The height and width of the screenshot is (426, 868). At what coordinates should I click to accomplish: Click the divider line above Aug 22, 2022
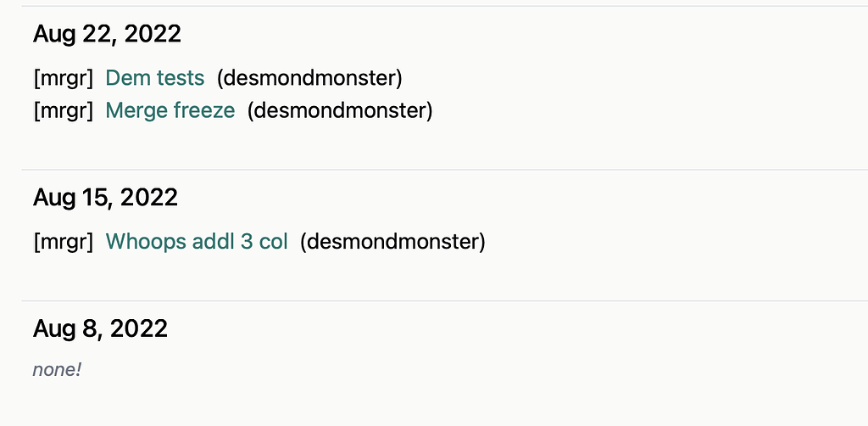pyautogui.click(x=444, y=6)
